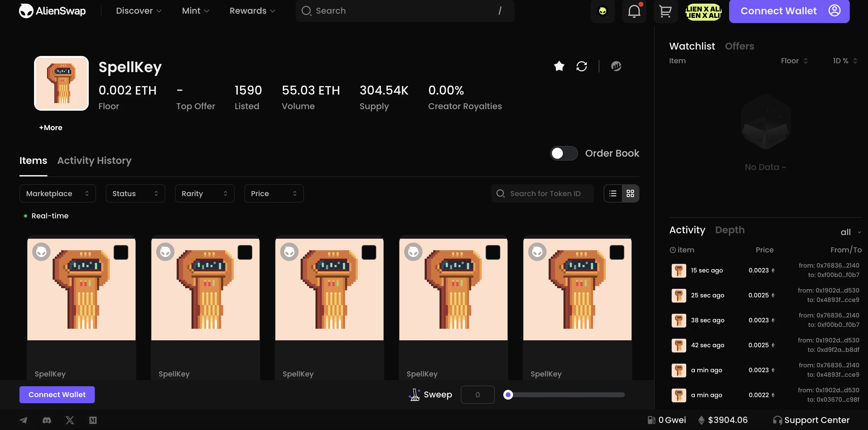
Task: Enable sweep mode slider toggle
Action: (x=507, y=395)
